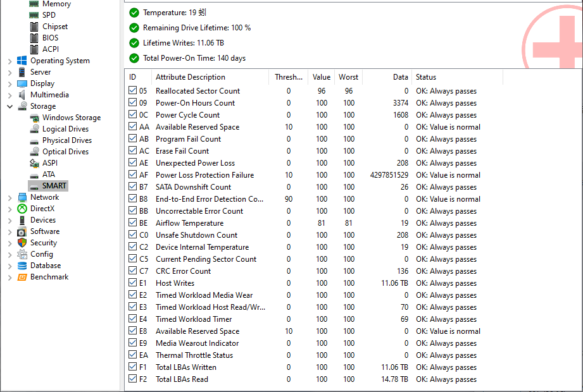Click the Multimedia speaker icon

coord(22,95)
